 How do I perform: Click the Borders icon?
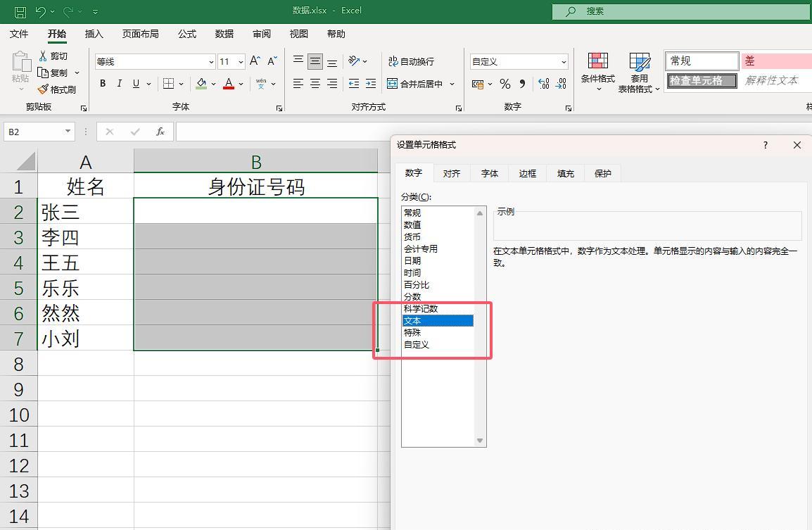(168, 84)
